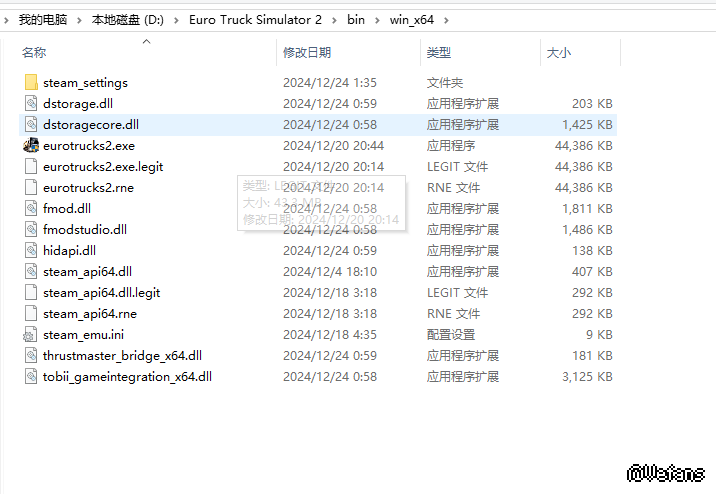
Task: Click the fmodstudio.dll file icon
Action: (x=31, y=230)
